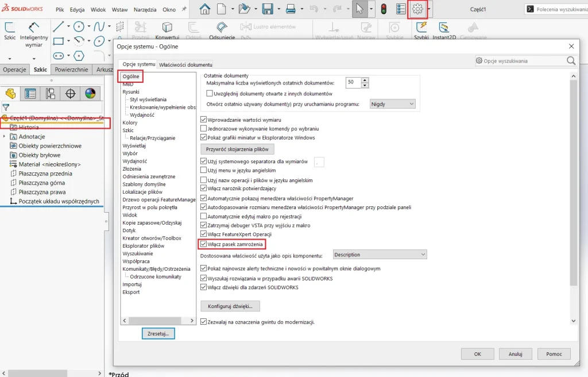This screenshot has height=377, width=588.
Task: Click the Pomoc button
Action: tap(554, 353)
